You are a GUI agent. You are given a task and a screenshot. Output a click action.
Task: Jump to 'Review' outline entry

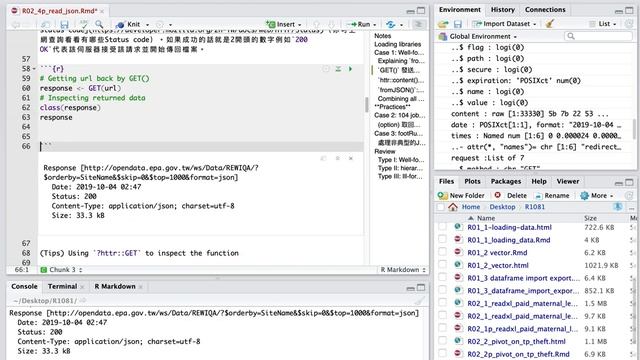click(384, 151)
